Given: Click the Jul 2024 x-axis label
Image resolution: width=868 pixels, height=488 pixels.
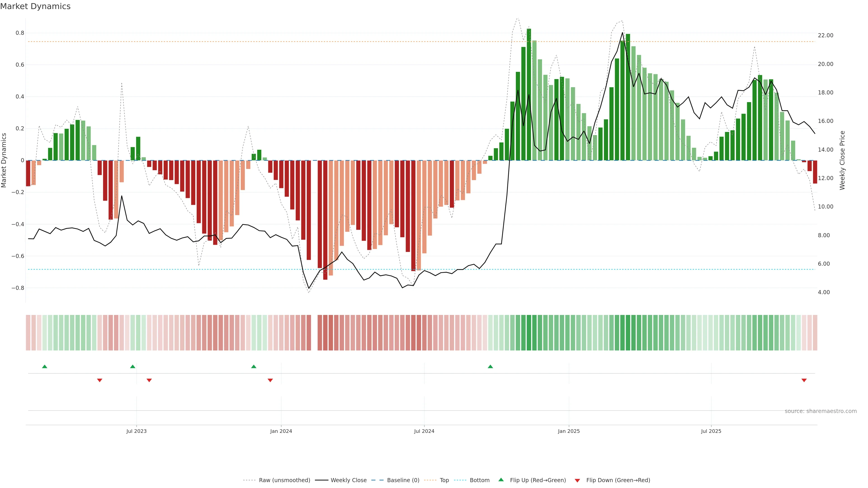Looking at the screenshot, I should coord(424,431).
